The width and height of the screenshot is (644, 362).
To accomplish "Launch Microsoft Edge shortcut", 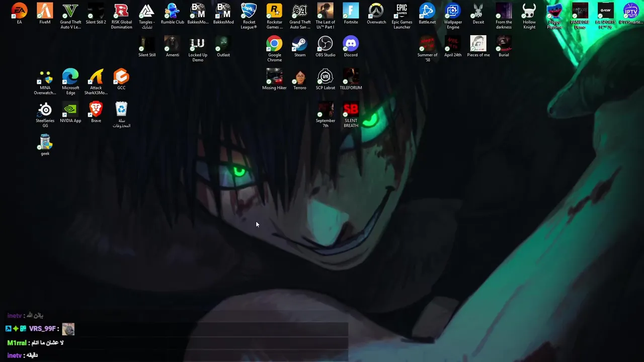I will [70, 77].
